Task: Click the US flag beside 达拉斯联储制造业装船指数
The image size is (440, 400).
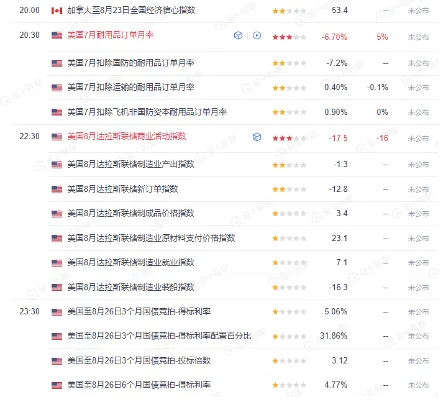Action: (x=57, y=287)
